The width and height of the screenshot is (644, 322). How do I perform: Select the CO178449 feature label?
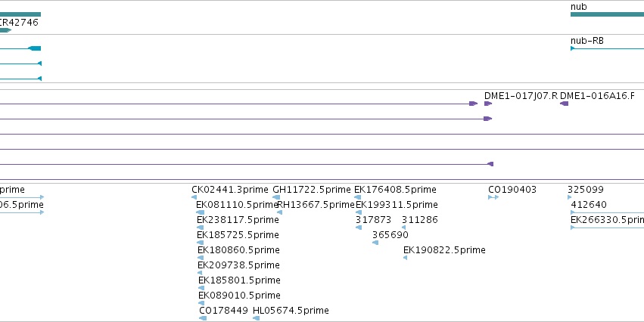pos(223,311)
